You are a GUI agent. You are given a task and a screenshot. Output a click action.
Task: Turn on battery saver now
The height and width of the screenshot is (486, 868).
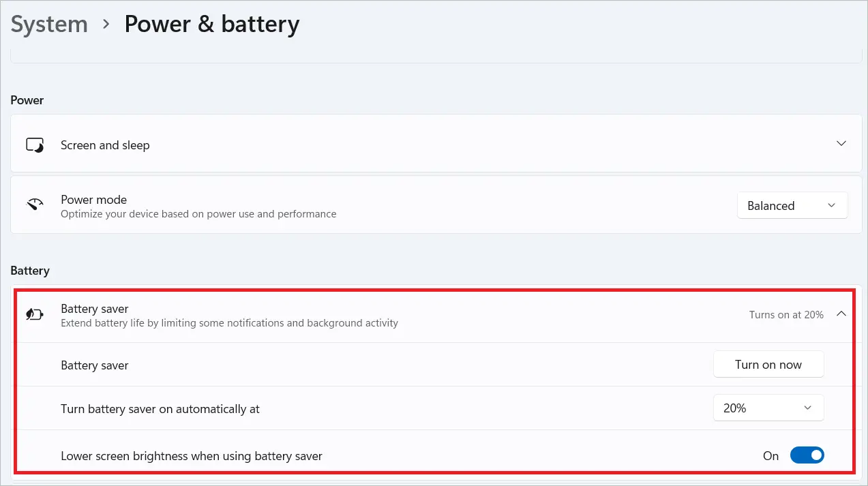768,364
